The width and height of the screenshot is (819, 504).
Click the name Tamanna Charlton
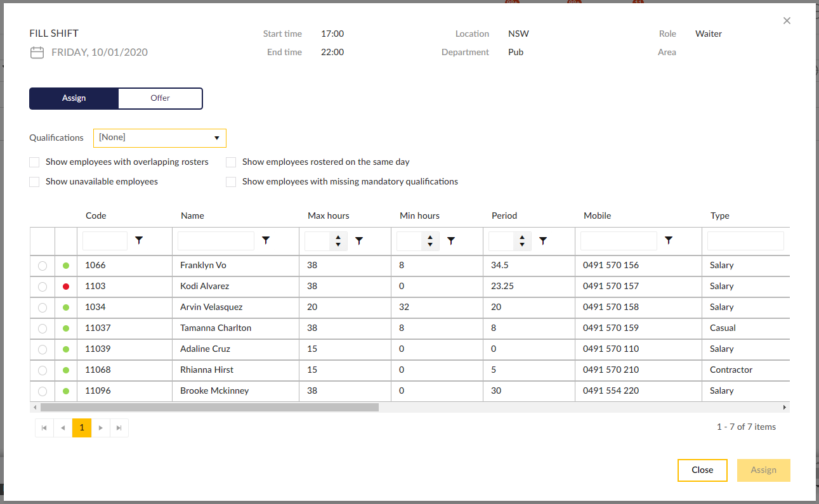pyautogui.click(x=216, y=328)
